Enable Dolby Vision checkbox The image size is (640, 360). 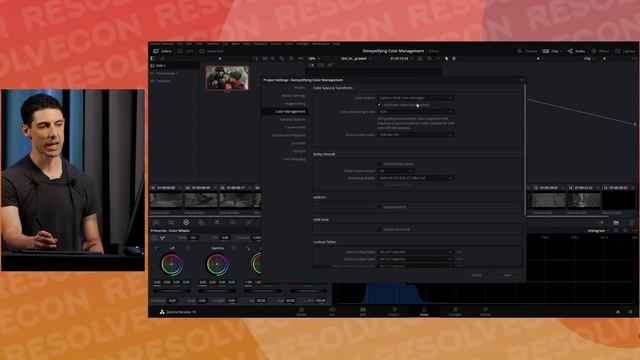pyautogui.click(x=380, y=164)
